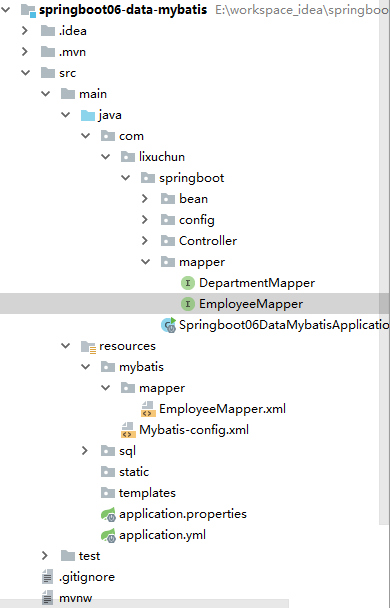Image resolution: width=390 pixels, height=608 pixels.
Task: Expand the config package arrow
Action: point(145,219)
